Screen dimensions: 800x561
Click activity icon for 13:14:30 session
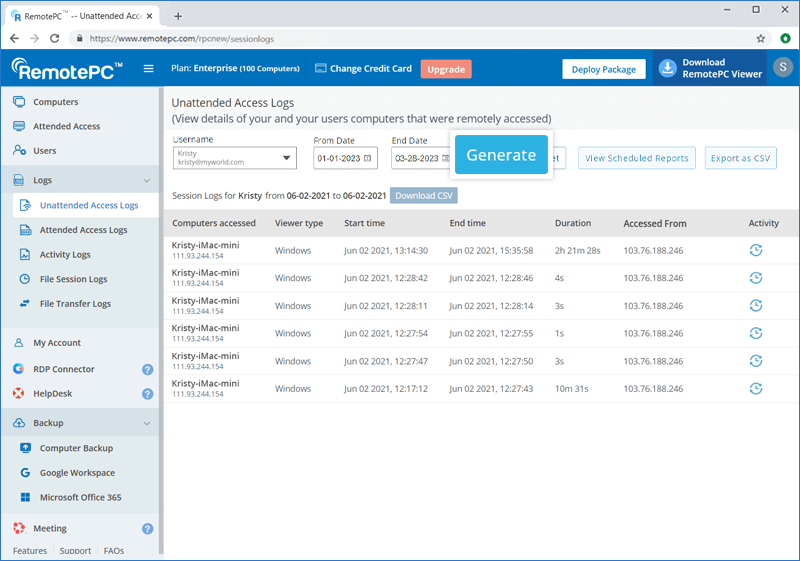click(756, 250)
